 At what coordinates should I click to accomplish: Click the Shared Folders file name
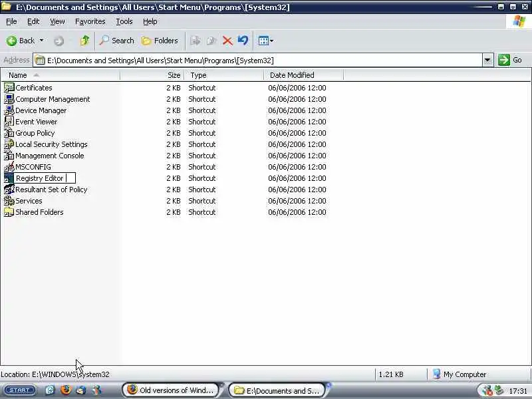click(x=39, y=212)
